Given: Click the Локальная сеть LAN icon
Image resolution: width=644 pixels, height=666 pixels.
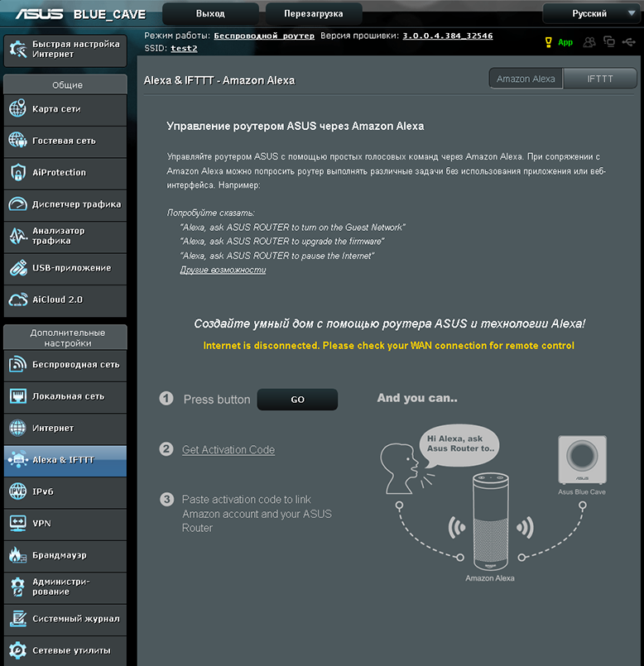Looking at the screenshot, I should (18, 395).
